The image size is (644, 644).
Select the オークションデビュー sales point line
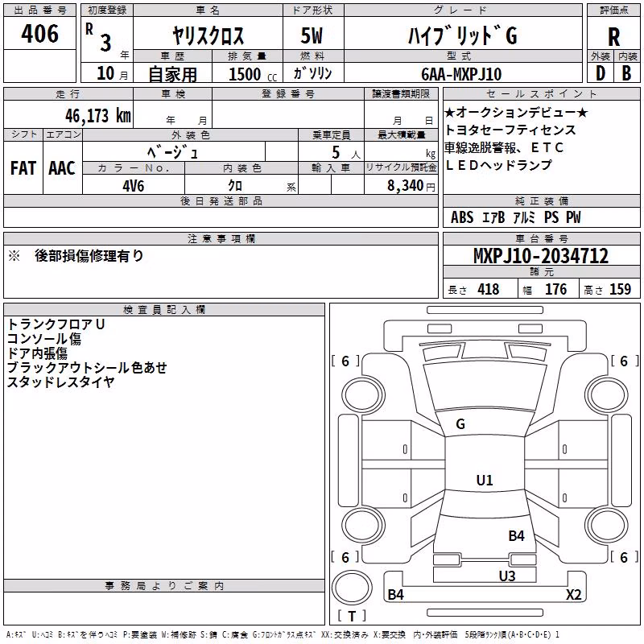[x=516, y=112]
